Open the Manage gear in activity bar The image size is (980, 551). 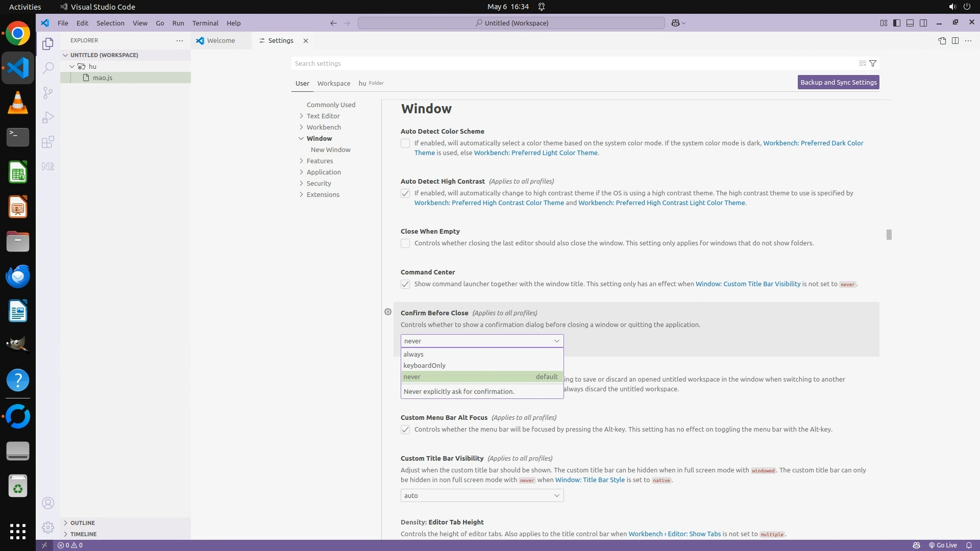pos(48,527)
